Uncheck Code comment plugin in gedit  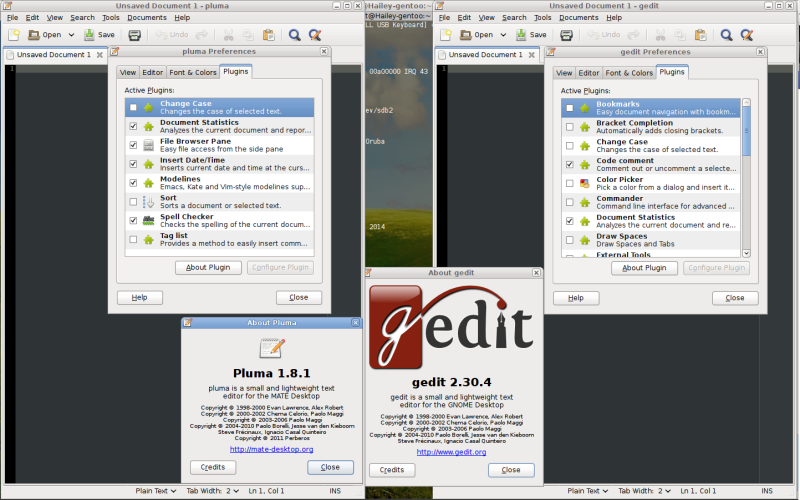coord(569,164)
